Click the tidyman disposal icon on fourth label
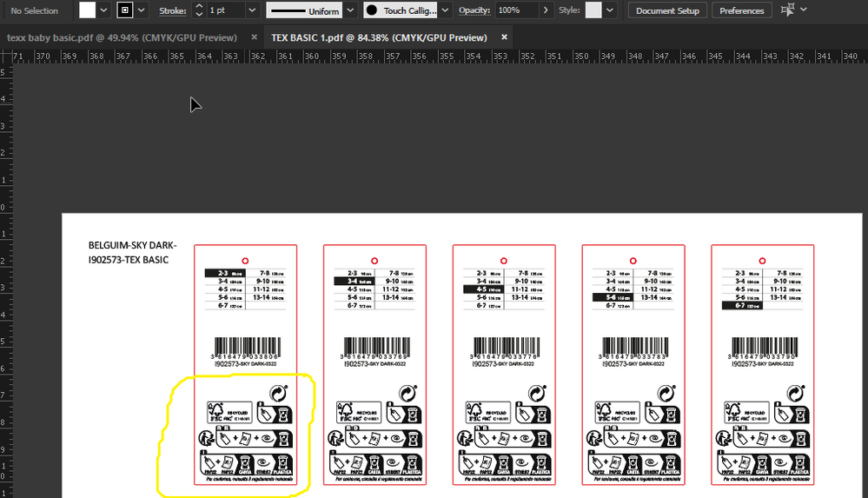 tap(593, 438)
